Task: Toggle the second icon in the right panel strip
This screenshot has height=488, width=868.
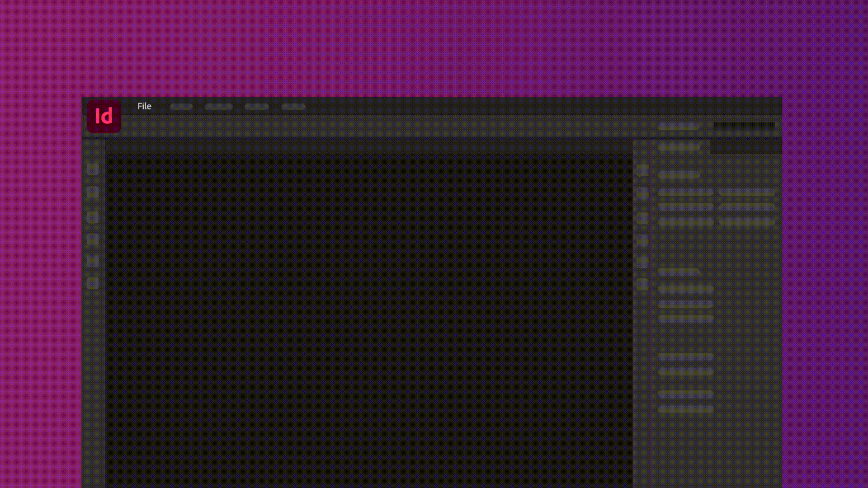Action: coord(643,192)
